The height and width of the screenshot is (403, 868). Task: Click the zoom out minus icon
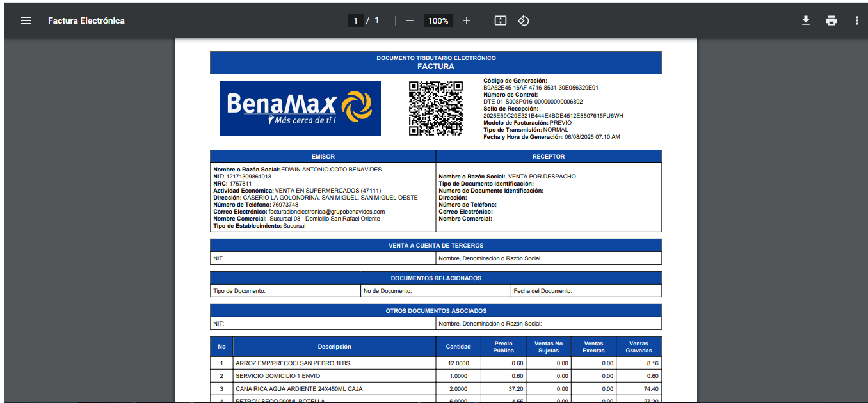pyautogui.click(x=410, y=20)
